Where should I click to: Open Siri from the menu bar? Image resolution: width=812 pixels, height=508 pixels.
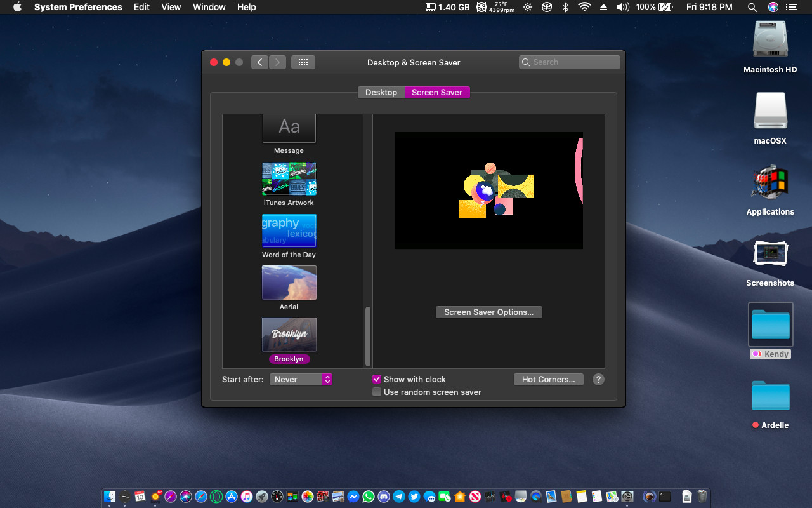point(773,7)
